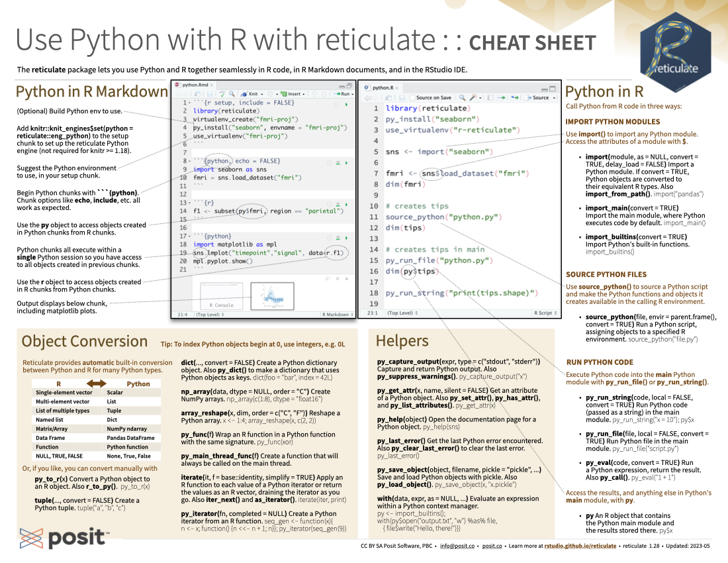Enable the Source on Save checkbox
This screenshot has height=563, width=728.
tap(412, 97)
